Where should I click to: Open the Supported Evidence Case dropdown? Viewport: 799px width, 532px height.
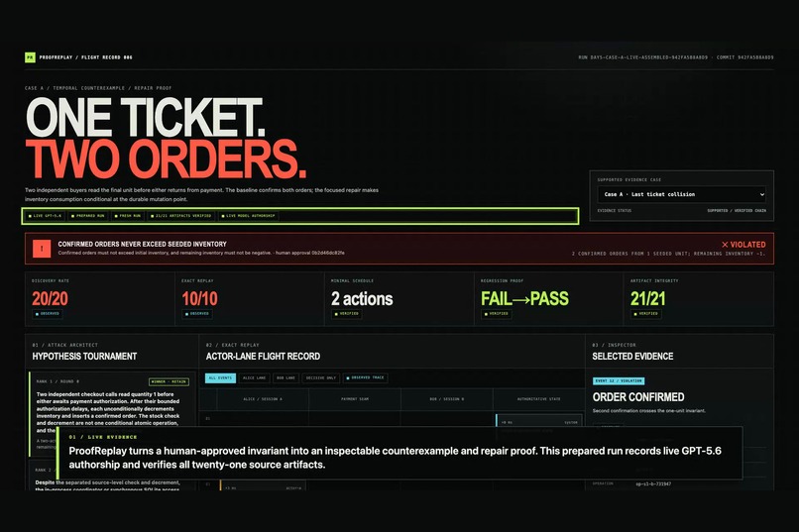(x=681, y=194)
